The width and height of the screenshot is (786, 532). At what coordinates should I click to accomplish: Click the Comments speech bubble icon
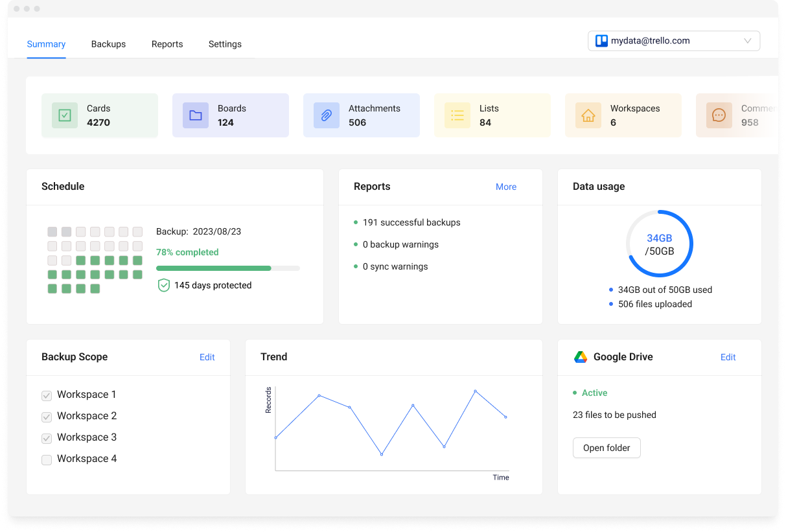[719, 115]
